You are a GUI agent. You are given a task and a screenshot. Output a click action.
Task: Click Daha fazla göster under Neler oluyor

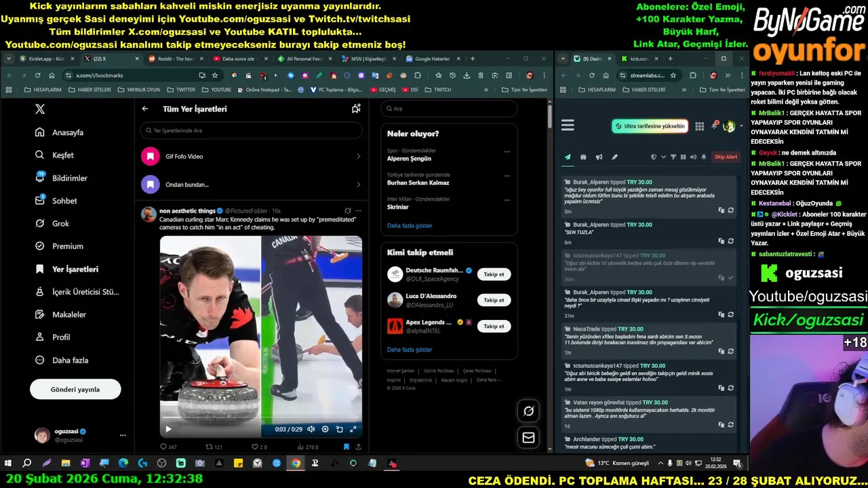click(x=410, y=226)
